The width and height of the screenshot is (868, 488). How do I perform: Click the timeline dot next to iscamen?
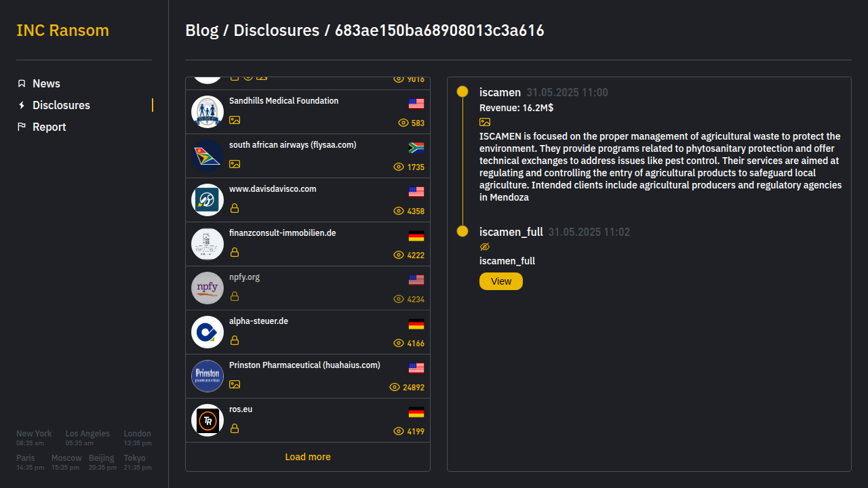point(462,91)
